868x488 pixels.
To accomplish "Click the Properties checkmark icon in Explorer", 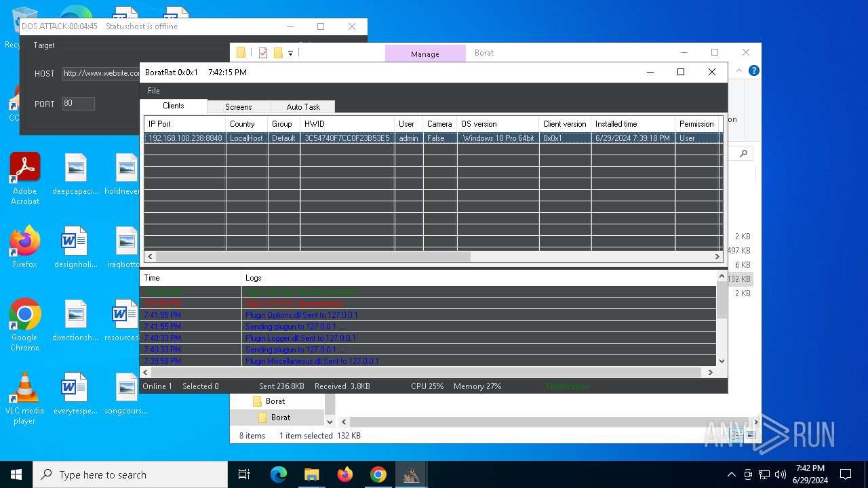I will [x=263, y=53].
